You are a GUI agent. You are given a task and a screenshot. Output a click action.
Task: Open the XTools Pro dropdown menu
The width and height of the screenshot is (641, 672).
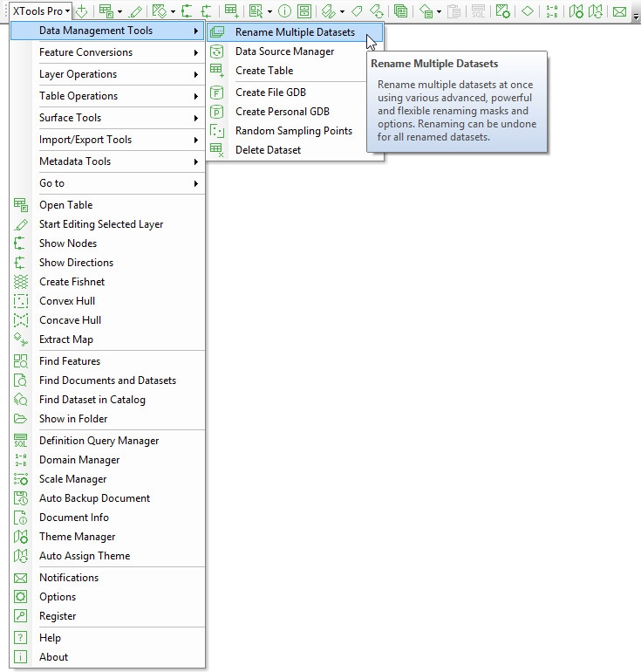pyautogui.click(x=41, y=11)
